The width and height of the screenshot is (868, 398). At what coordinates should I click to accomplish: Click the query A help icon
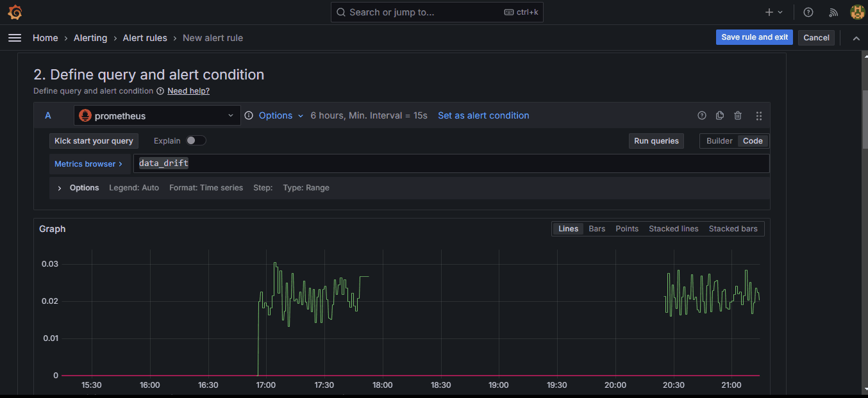coord(702,115)
